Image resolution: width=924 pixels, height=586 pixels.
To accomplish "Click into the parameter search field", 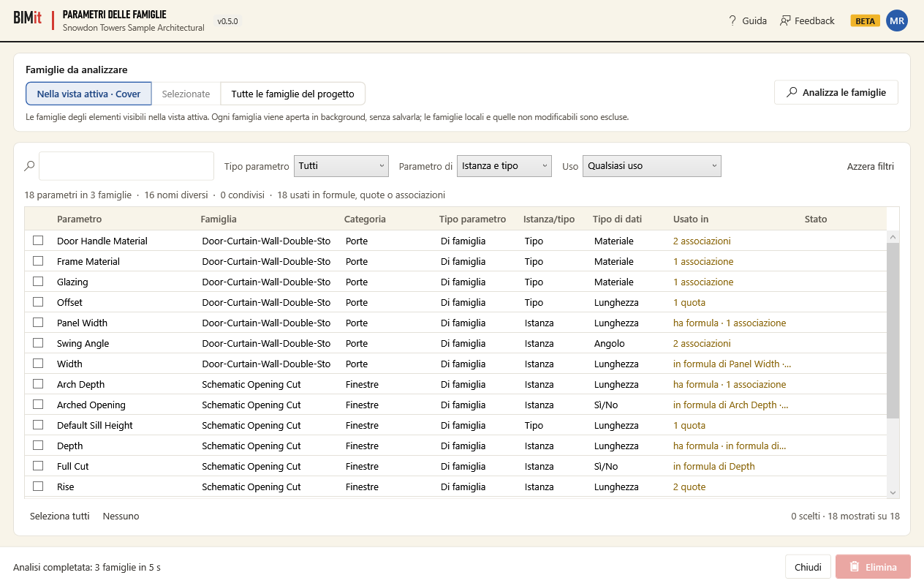I will pos(126,166).
